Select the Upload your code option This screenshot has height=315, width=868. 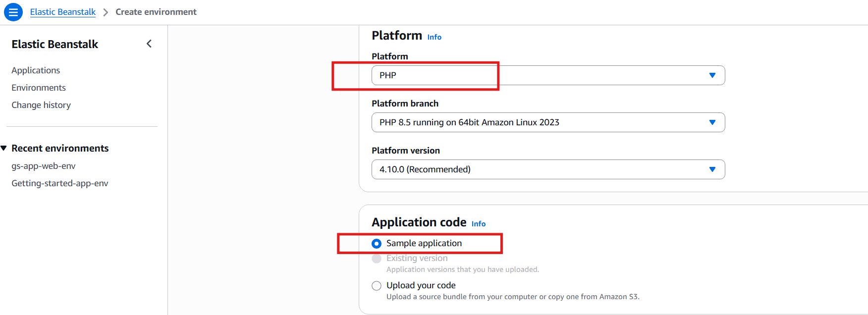pos(377,286)
